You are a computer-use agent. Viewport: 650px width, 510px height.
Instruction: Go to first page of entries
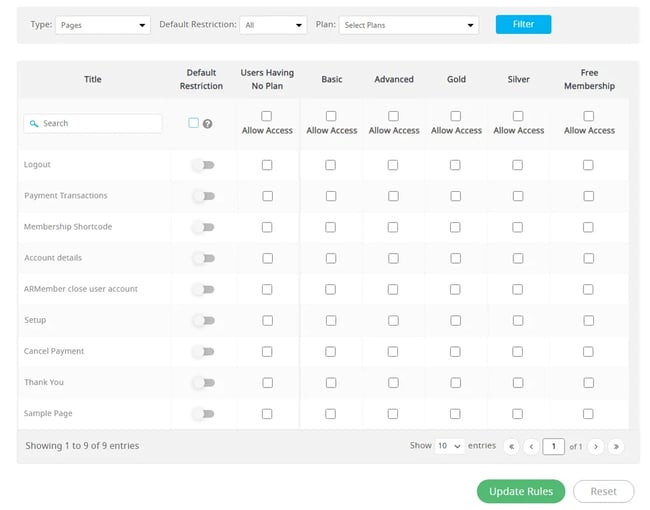point(512,447)
